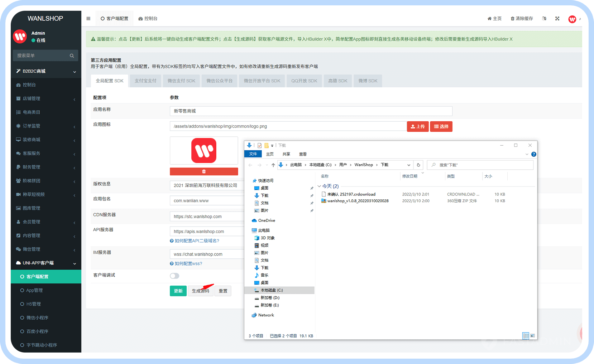Collapse the 今天 file group
The width and height of the screenshot is (594, 364).
(x=319, y=186)
